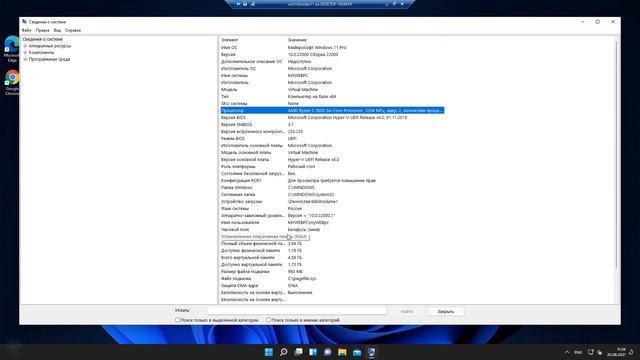Click the ENG language indicator
Screen dimensions: 640x360
578,352
